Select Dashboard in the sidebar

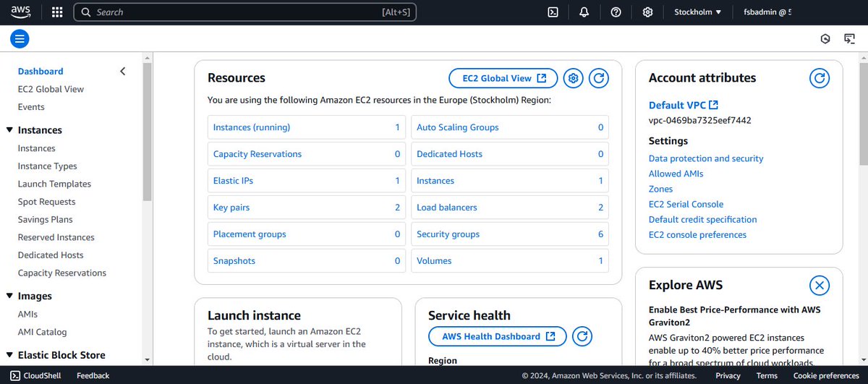tap(41, 71)
